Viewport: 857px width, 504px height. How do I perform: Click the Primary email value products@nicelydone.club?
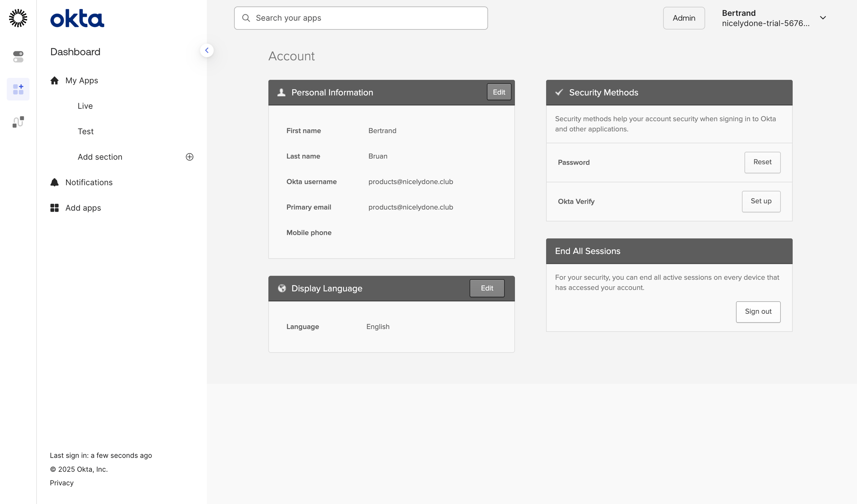pyautogui.click(x=411, y=207)
